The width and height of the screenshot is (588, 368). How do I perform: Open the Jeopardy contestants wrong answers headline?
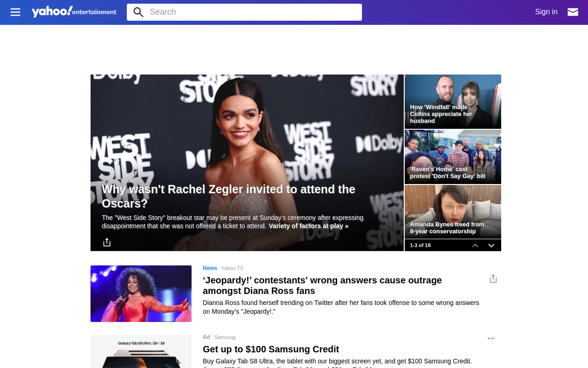coord(322,286)
